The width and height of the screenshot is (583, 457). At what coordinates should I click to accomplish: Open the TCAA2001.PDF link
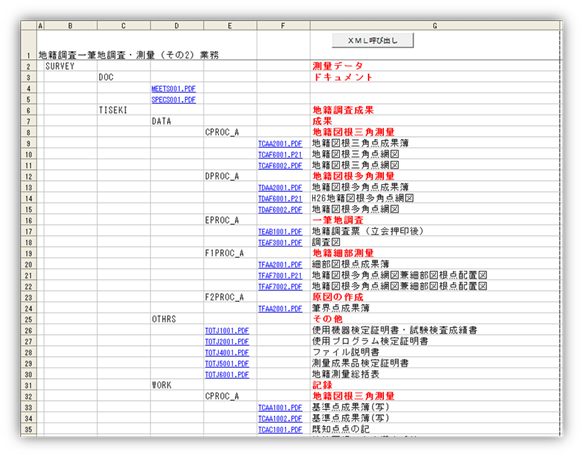[x=280, y=144]
